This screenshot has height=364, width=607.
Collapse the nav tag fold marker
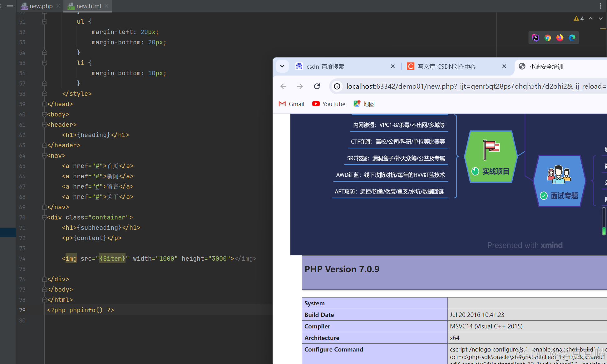[44, 155]
